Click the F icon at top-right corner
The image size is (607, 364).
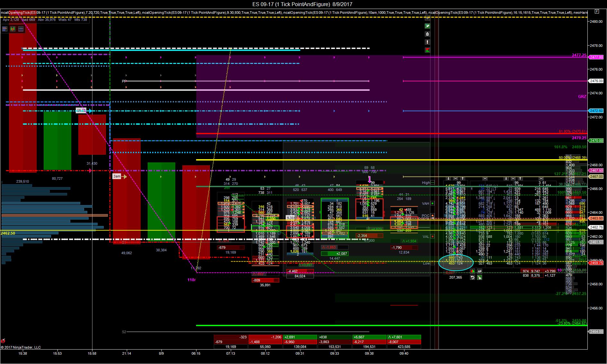coord(597,12)
